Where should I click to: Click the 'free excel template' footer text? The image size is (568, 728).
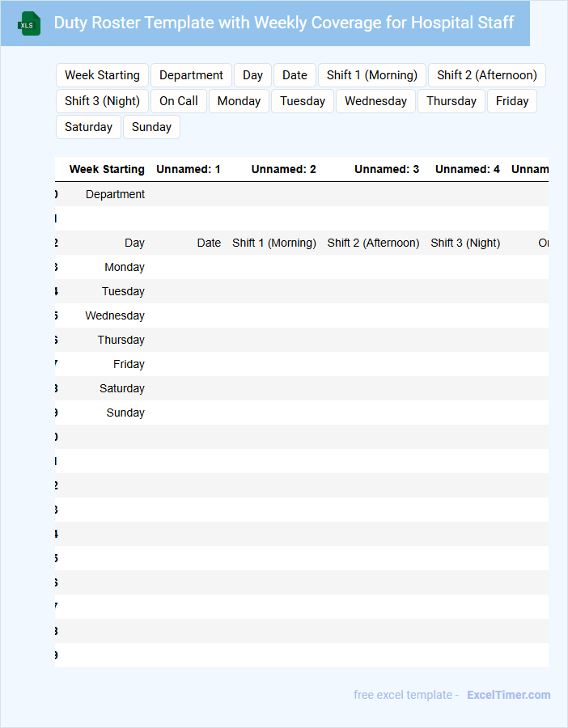click(403, 695)
